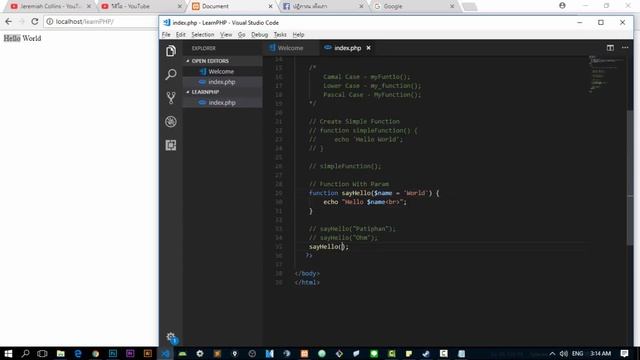This screenshot has height=360, width=640.
Task: Open the Tasks menu
Action: pyautogui.click(x=280, y=35)
